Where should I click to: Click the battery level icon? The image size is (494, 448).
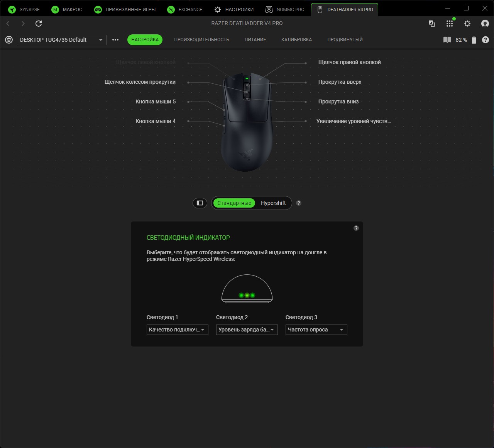point(474,40)
